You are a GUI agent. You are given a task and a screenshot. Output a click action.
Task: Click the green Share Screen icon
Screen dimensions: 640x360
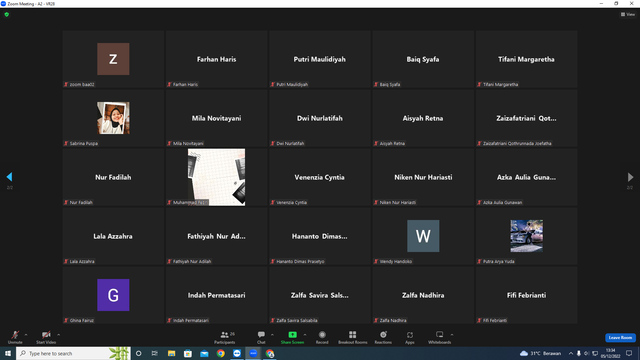click(292, 335)
